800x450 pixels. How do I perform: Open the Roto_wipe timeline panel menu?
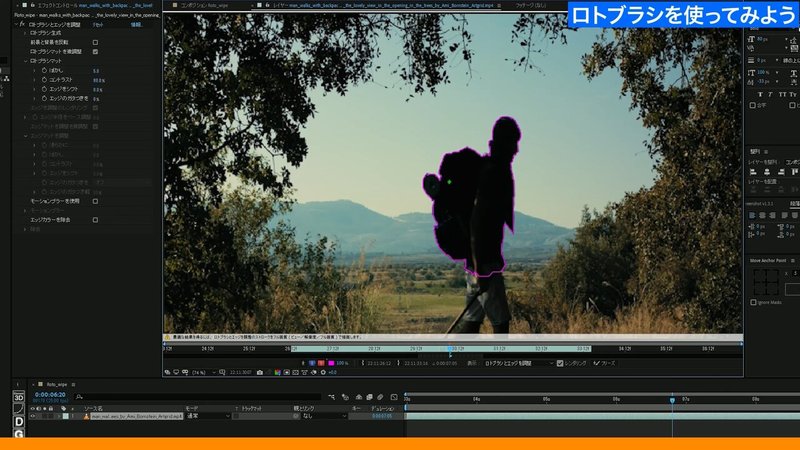click(x=73, y=385)
